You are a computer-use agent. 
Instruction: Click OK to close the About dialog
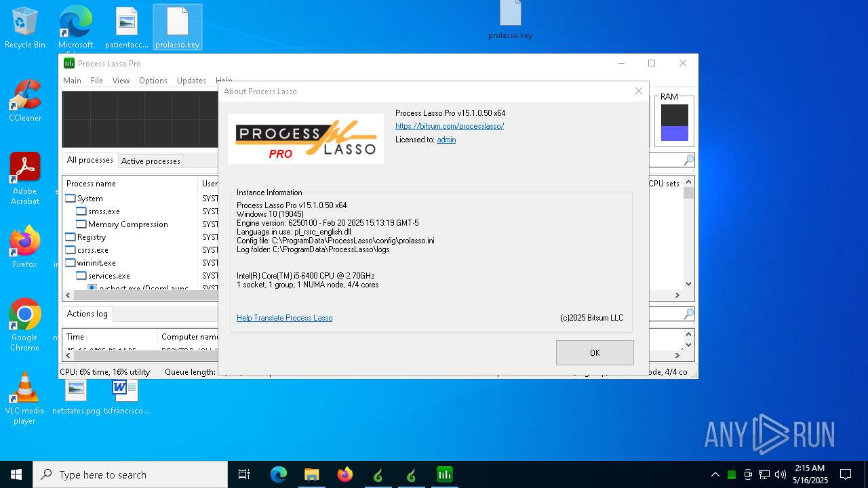(x=595, y=352)
